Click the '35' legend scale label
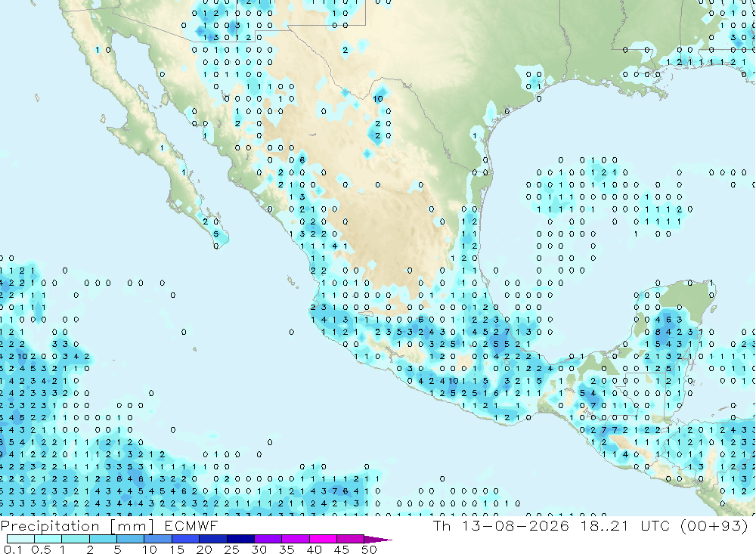 [287, 549]
